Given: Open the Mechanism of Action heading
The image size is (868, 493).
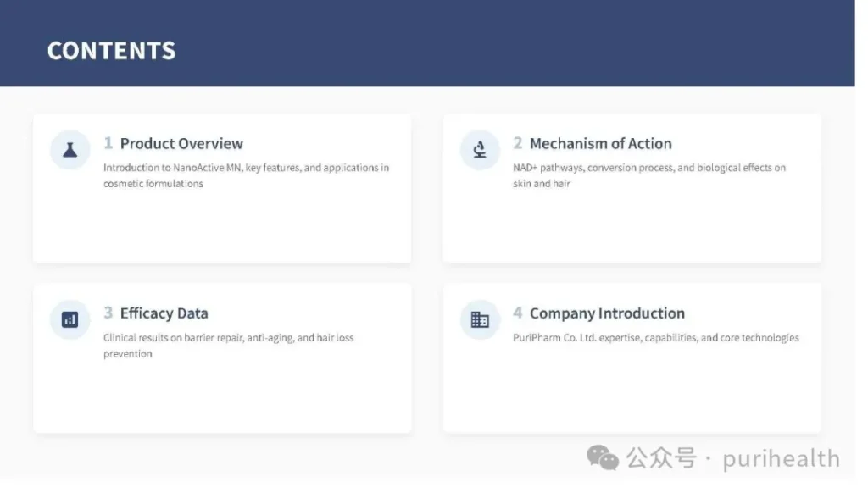Looking at the screenshot, I should point(600,144).
